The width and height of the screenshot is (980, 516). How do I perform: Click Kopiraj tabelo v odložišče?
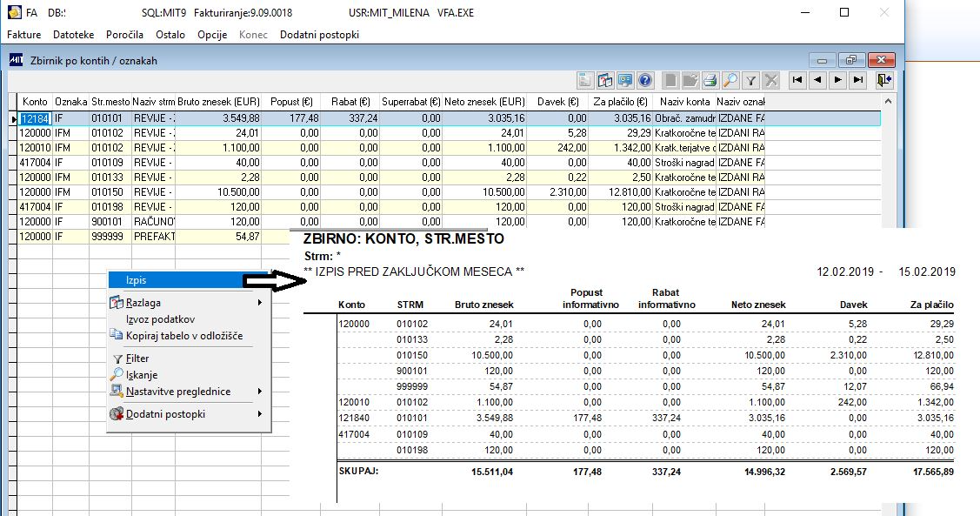point(183,336)
